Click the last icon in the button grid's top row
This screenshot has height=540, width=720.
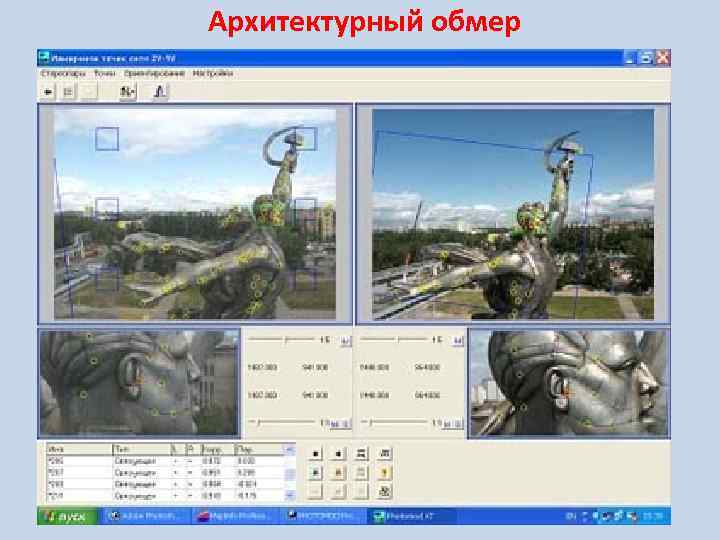384,454
